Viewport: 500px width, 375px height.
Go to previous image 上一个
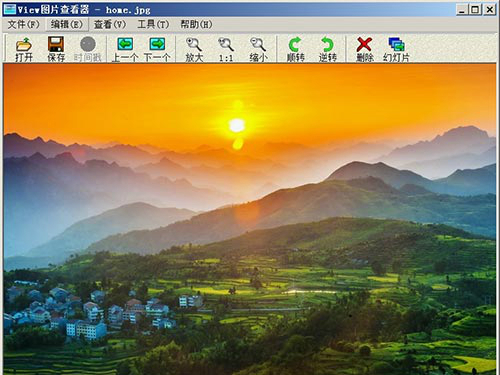click(125, 49)
